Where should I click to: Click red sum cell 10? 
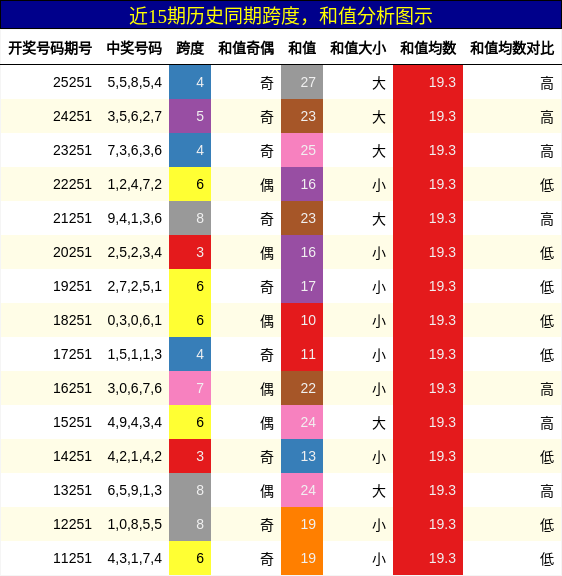point(302,320)
